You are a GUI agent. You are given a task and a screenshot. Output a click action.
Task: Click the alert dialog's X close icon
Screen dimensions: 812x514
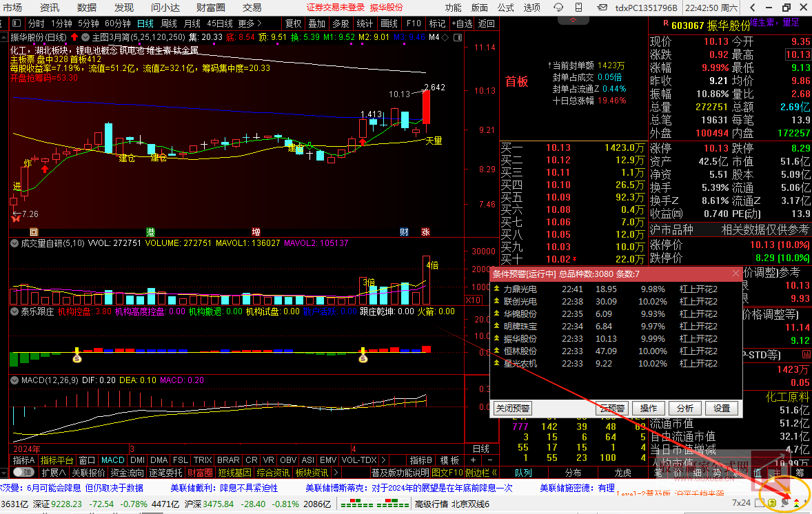(x=735, y=274)
